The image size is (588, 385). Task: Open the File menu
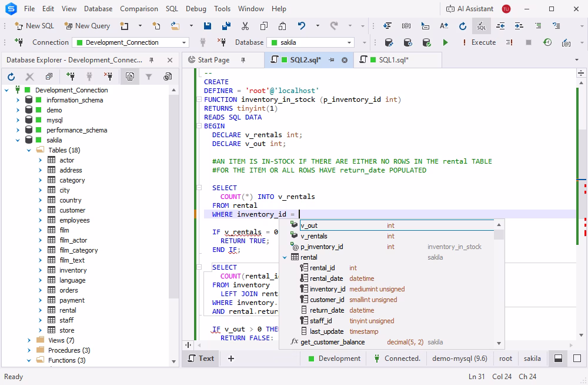pos(29,9)
